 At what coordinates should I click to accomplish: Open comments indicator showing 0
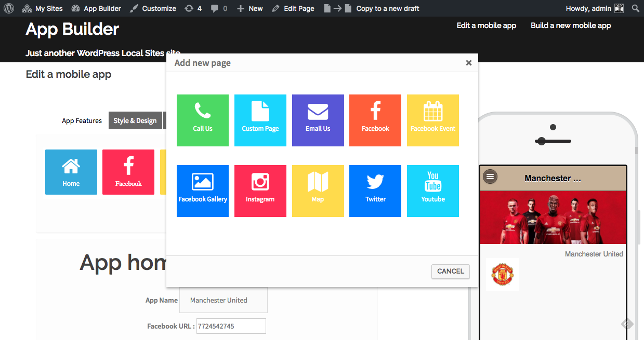click(219, 8)
